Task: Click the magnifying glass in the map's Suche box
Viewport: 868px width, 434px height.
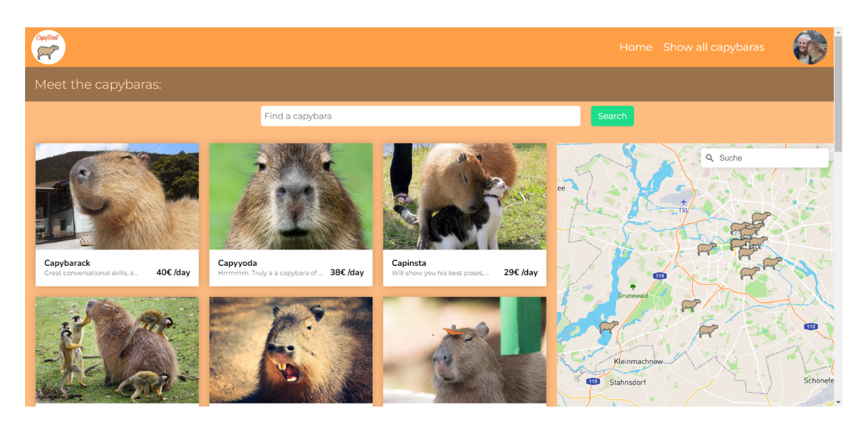Action: tap(709, 157)
